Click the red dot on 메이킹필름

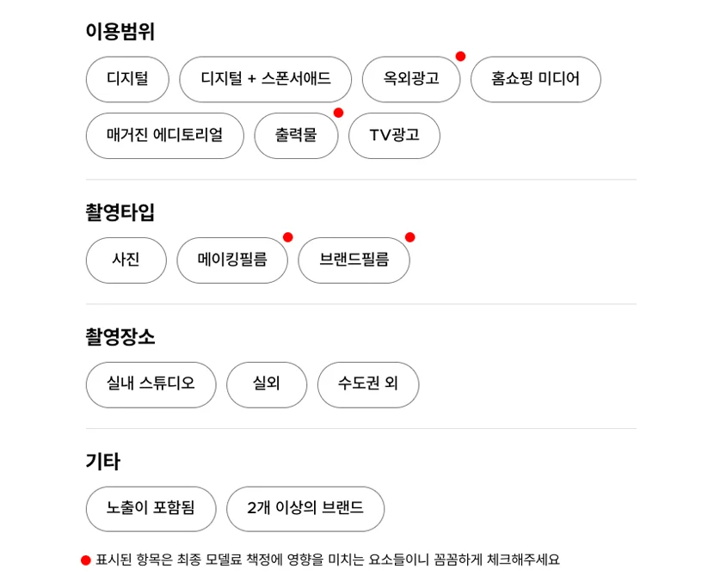coord(287,237)
